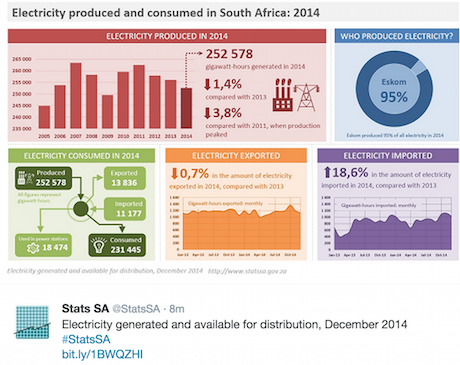
Task: Click the Stats SA account name
Action: [85, 309]
